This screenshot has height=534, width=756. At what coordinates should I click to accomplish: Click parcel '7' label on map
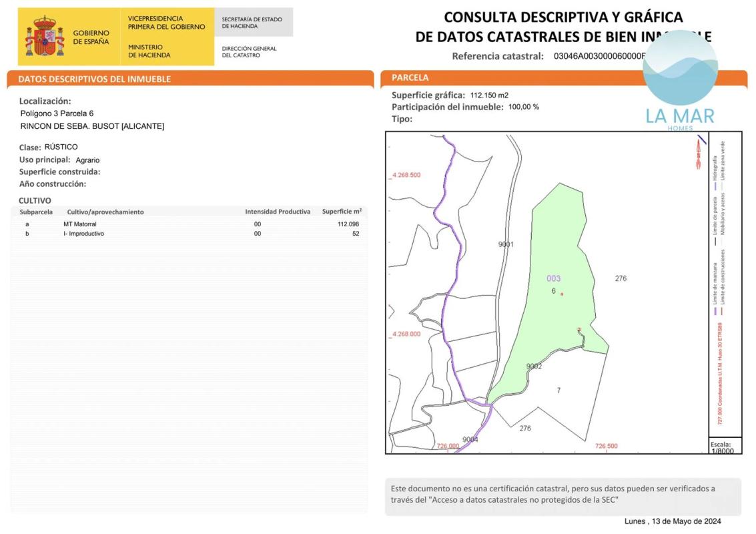[x=558, y=390]
